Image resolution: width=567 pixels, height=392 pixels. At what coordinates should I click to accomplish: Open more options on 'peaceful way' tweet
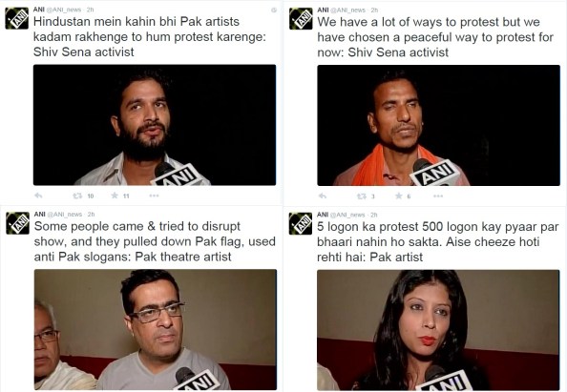click(438, 196)
